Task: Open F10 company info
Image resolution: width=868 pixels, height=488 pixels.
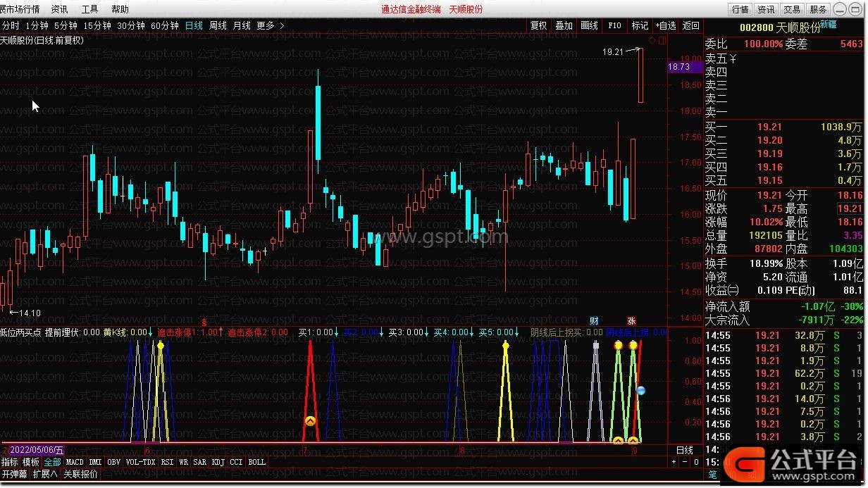Action: coord(614,25)
